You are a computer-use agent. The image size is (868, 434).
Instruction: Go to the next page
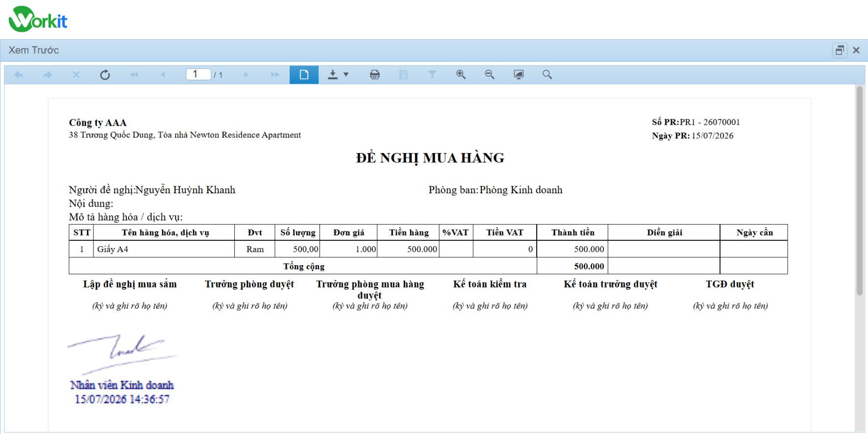coord(246,75)
